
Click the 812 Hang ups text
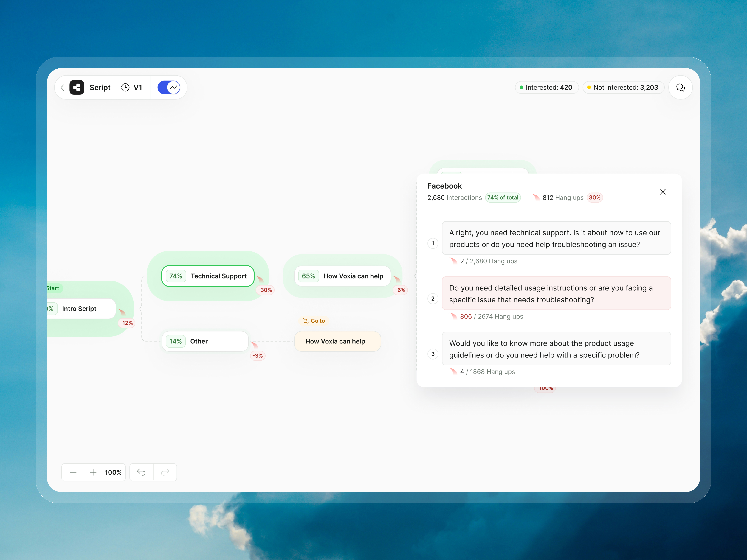point(563,197)
